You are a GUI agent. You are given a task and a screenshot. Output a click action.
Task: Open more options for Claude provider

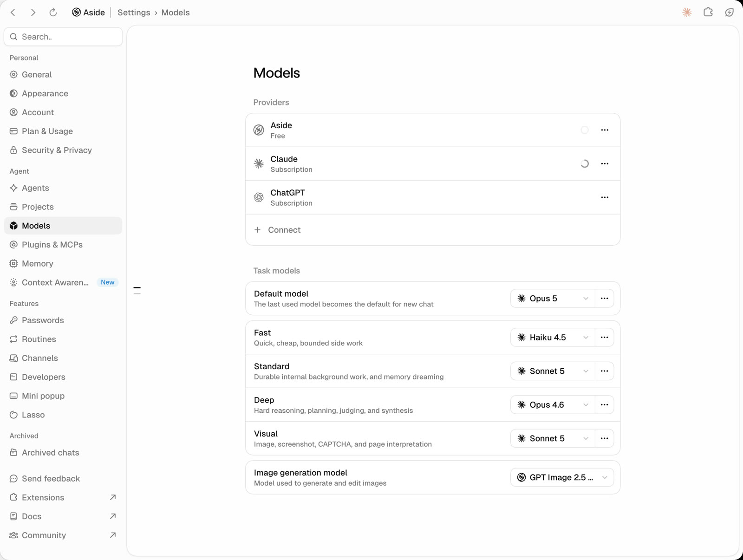[605, 163]
